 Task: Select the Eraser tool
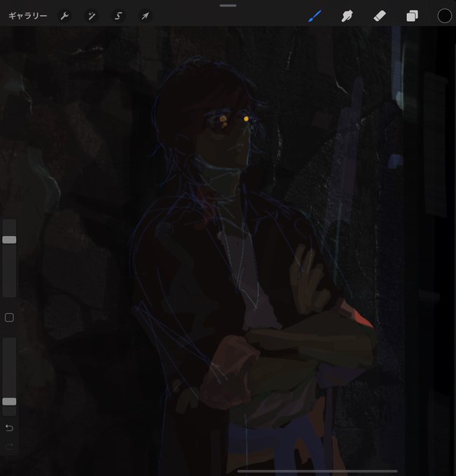(x=380, y=16)
